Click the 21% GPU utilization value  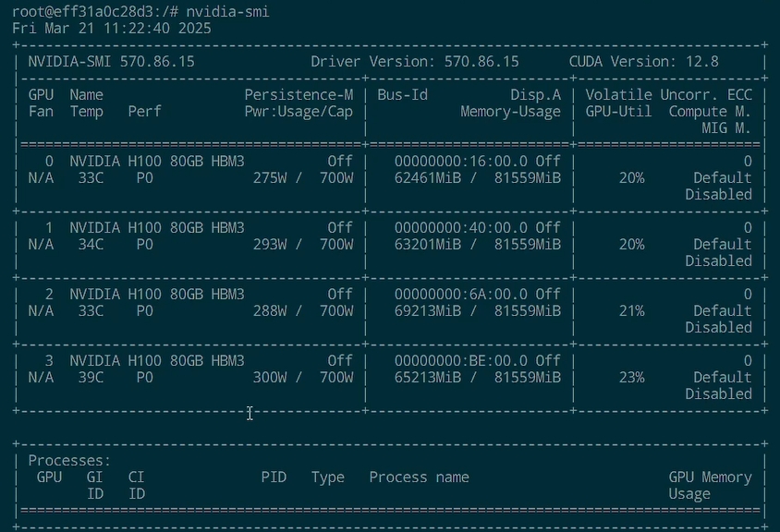(631, 310)
